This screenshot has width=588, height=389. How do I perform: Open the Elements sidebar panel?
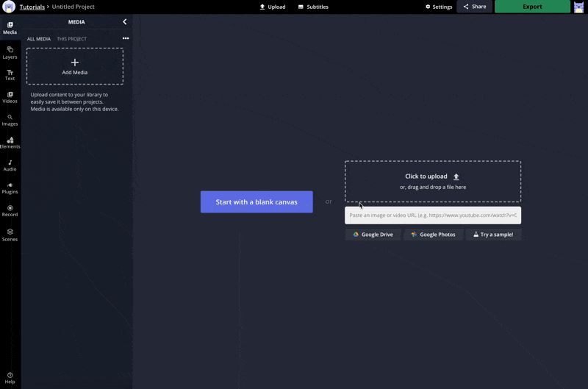click(10, 143)
